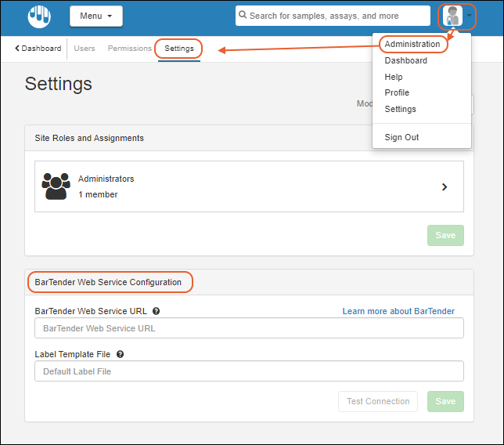Click the Administrators group icon
This screenshot has height=445, width=504.
click(x=56, y=186)
